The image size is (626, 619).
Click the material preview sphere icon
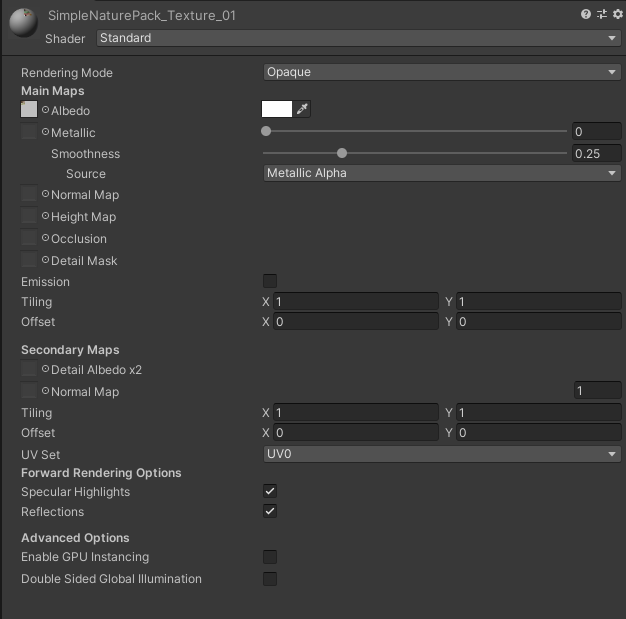pyautogui.click(x=24, y=23)
